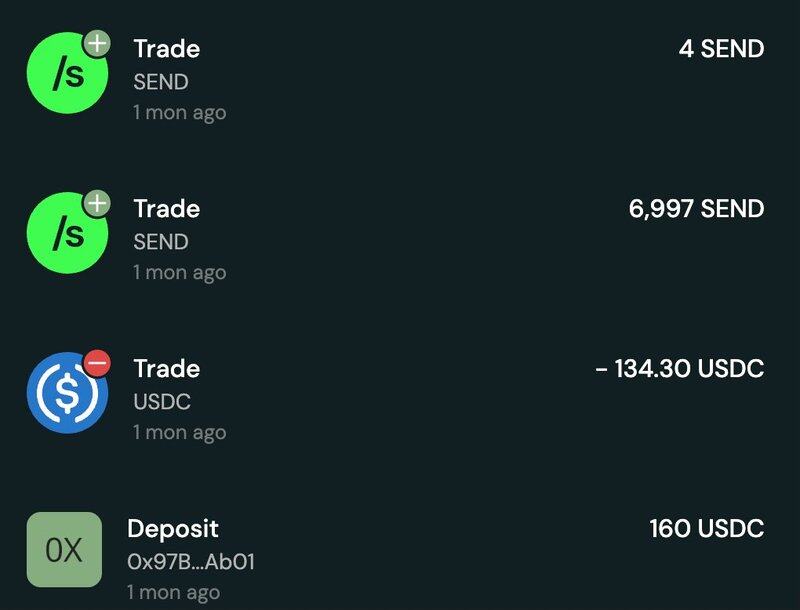800x610 pixels.
Task: Click the USDC label under the third Trade
Action: click(x=162, y=402)
